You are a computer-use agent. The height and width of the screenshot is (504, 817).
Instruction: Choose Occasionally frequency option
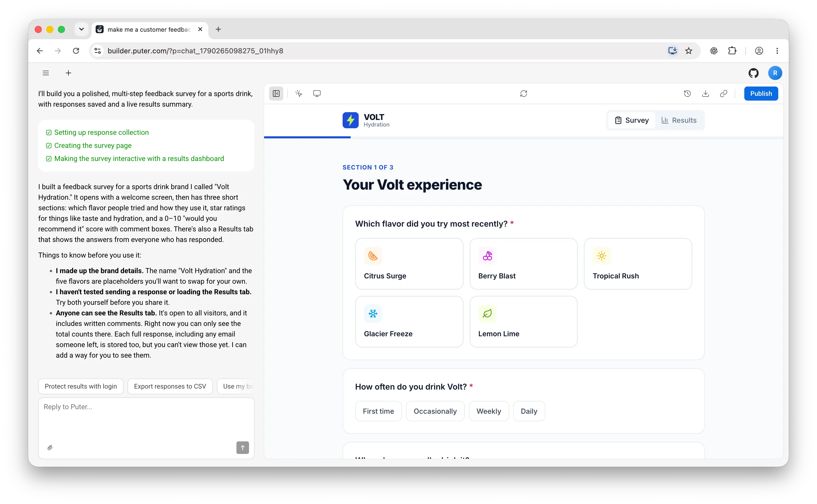tap(435, 411)
